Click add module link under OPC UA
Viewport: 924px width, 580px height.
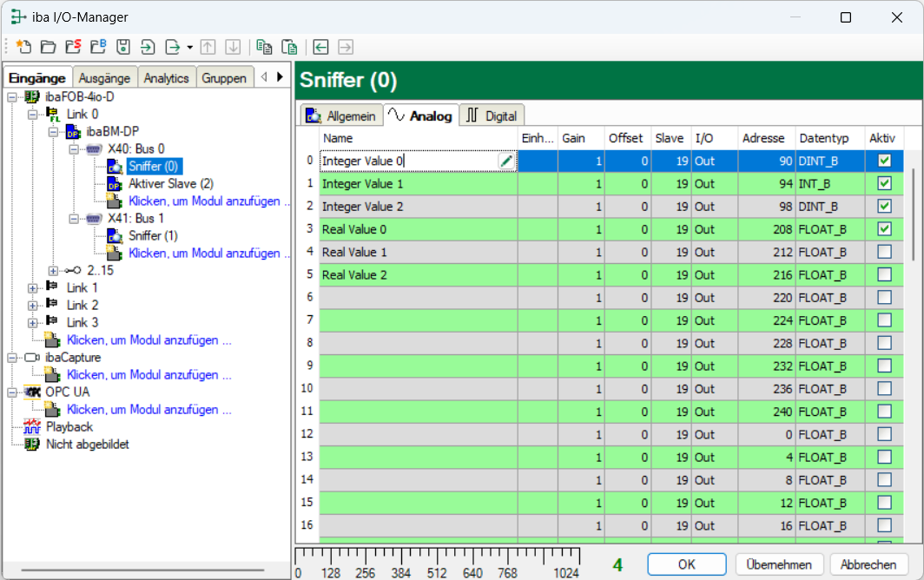(149, 410)
